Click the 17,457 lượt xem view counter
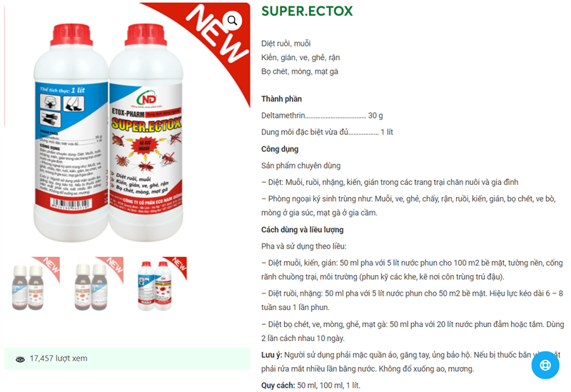Image resolution: width=571 pixels, height=392 pixels. click(59, 358)
